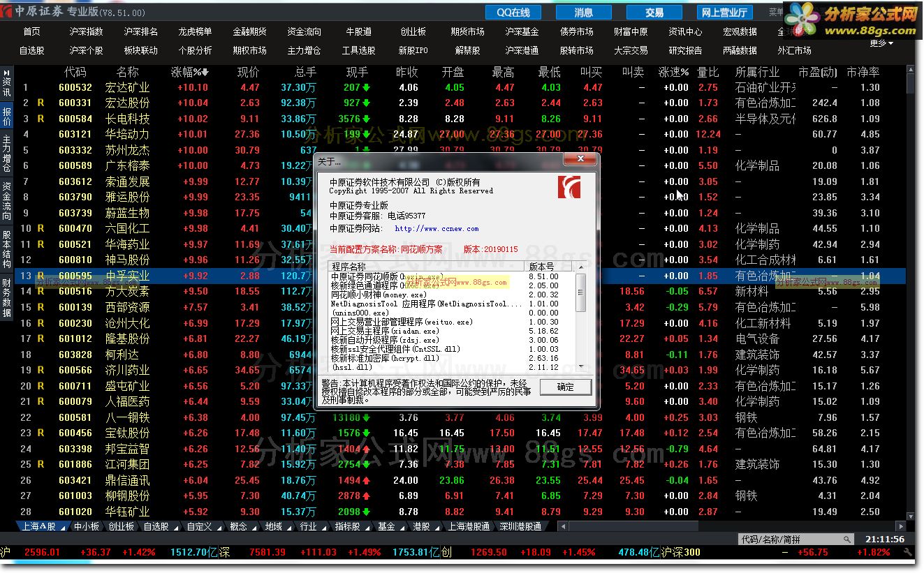Switch to the 地域 bottom tab
924x573 pixels.
coord(273,527)
